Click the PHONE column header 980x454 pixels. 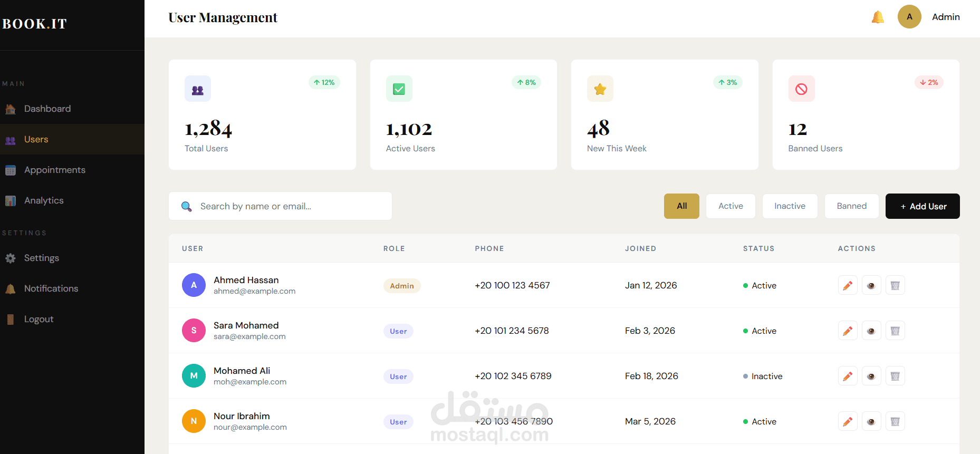click(489, 248)
